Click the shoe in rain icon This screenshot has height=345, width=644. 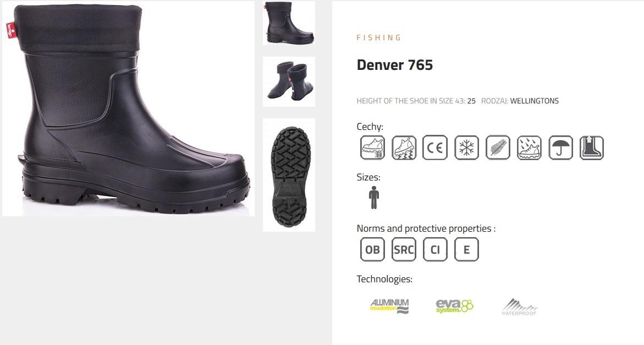click(x=529, y=147)
